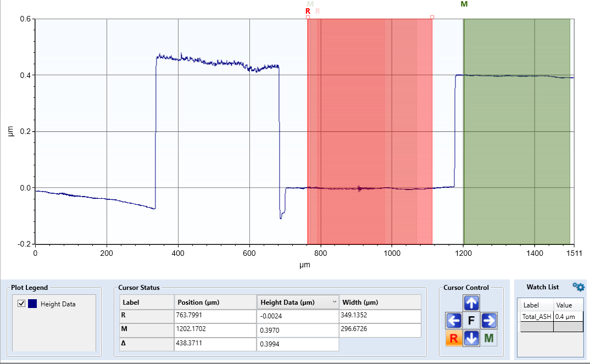Click the faded M marker above plot
The height and width of the screenshot is (364, 590).
(310, 4)
